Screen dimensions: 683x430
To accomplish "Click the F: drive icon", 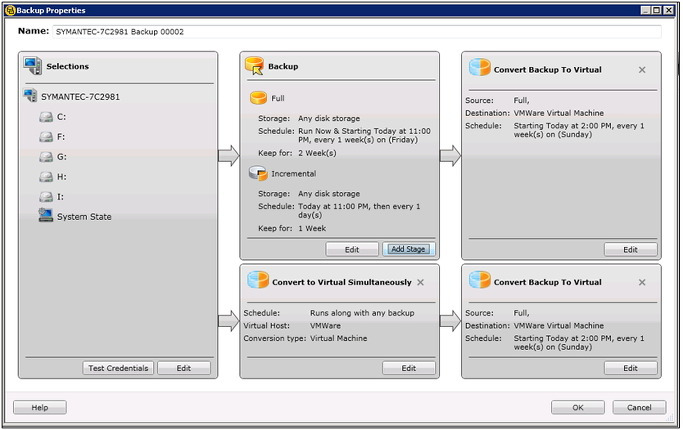I will 46,137.
